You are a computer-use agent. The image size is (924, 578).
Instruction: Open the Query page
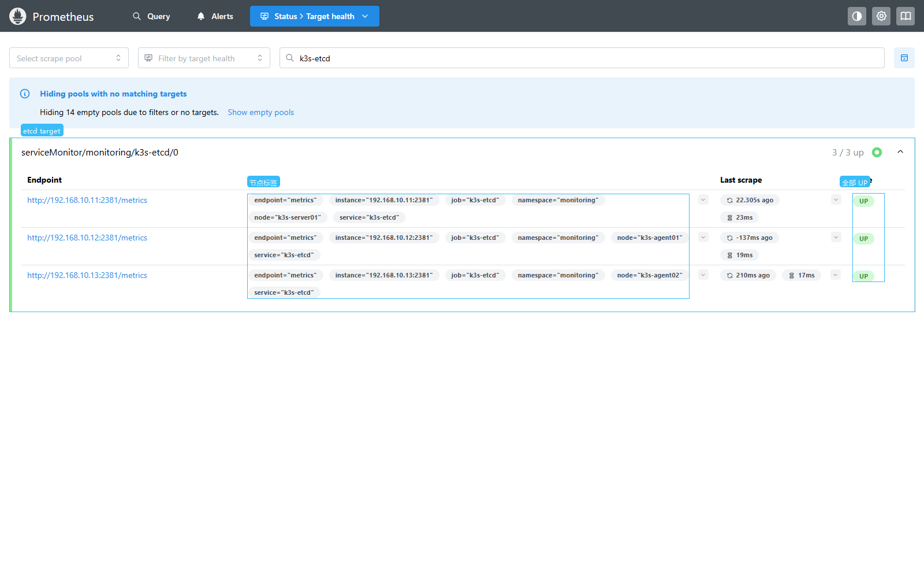tap(151, 16)
